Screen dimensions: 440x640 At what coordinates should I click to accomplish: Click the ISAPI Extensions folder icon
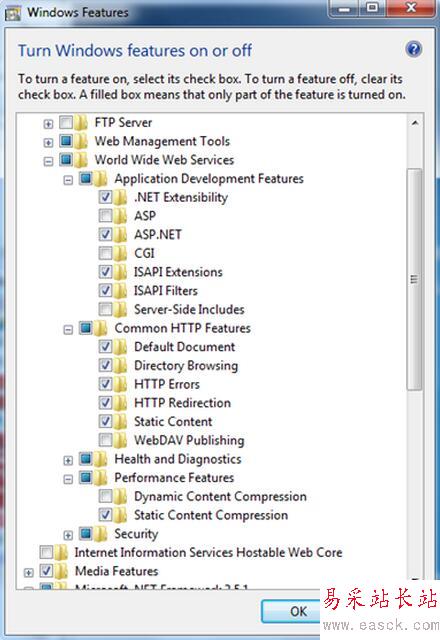tap(120, 272)
